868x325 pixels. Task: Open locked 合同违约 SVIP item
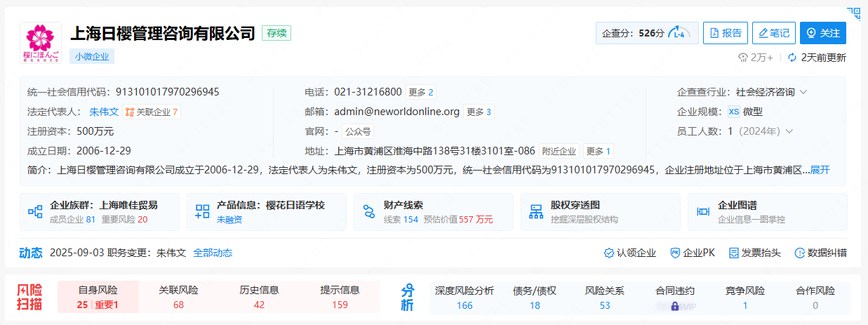pos(675,297)
